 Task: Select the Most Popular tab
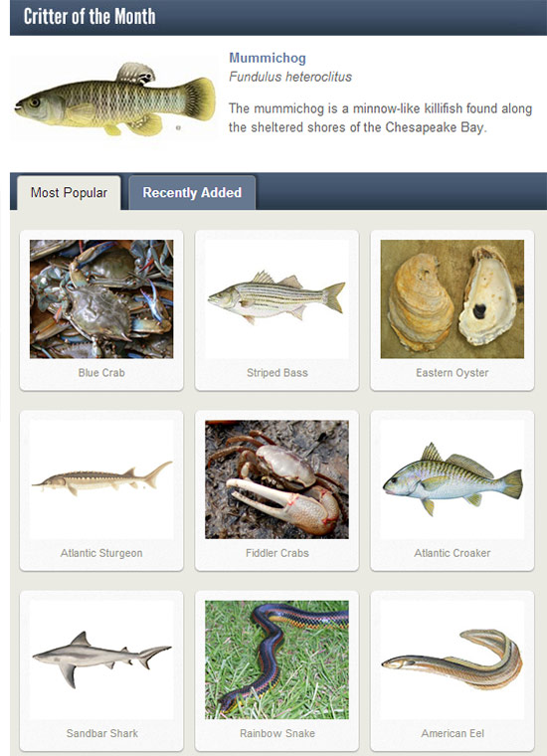coord(69,192)
